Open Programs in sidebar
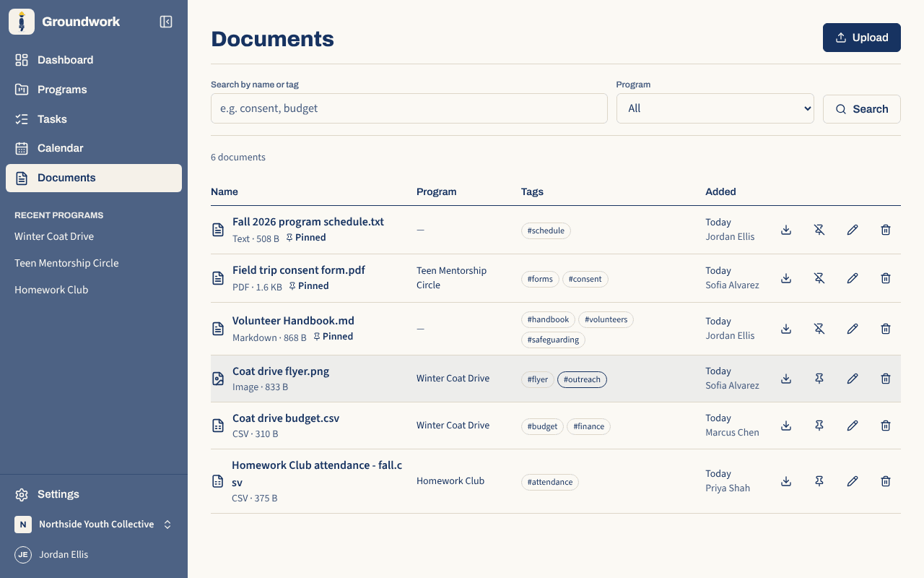Viewport: 924px width, 578px height. pyautogui.click(x=94, y=90)
